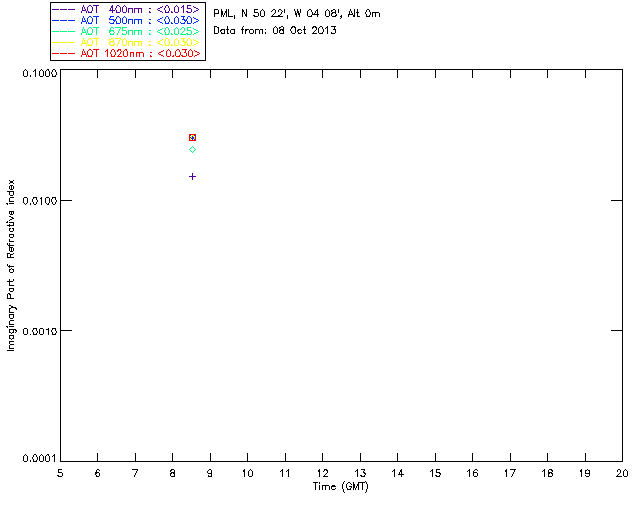
Task: Click the station text PML, N 50 22', W 04 08'
Action: tap(279, 13)
